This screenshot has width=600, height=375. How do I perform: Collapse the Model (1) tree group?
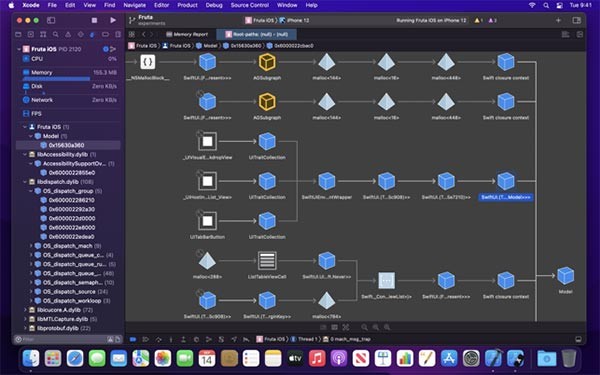(31, 136)
